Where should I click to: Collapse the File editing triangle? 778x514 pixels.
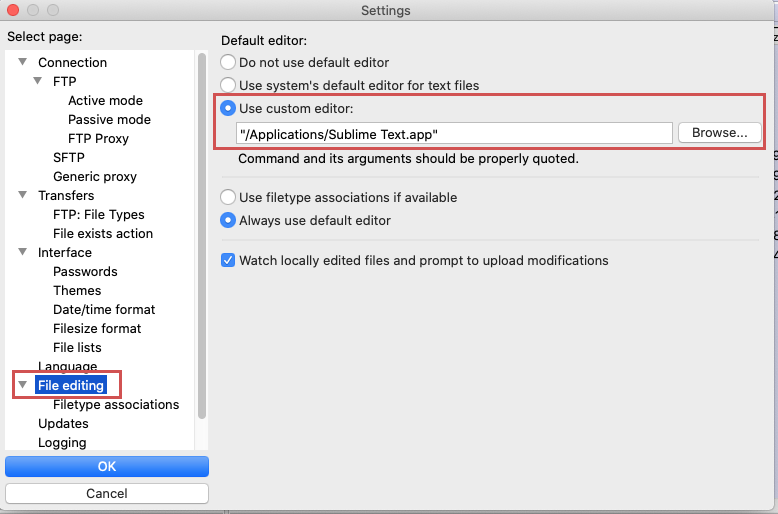click(x=22, y=385)
